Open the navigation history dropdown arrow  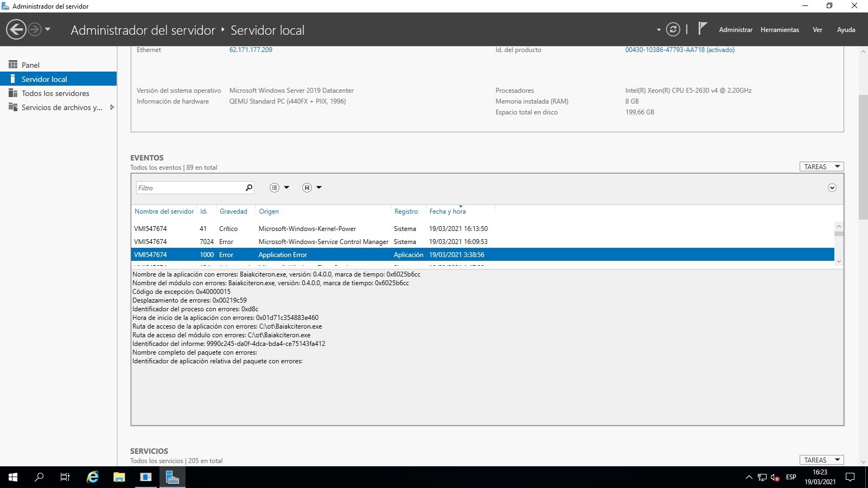pyautogui.click(x=48, y=29)
